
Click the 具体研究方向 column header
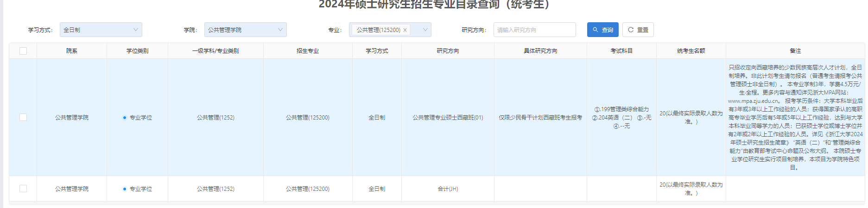540,51
